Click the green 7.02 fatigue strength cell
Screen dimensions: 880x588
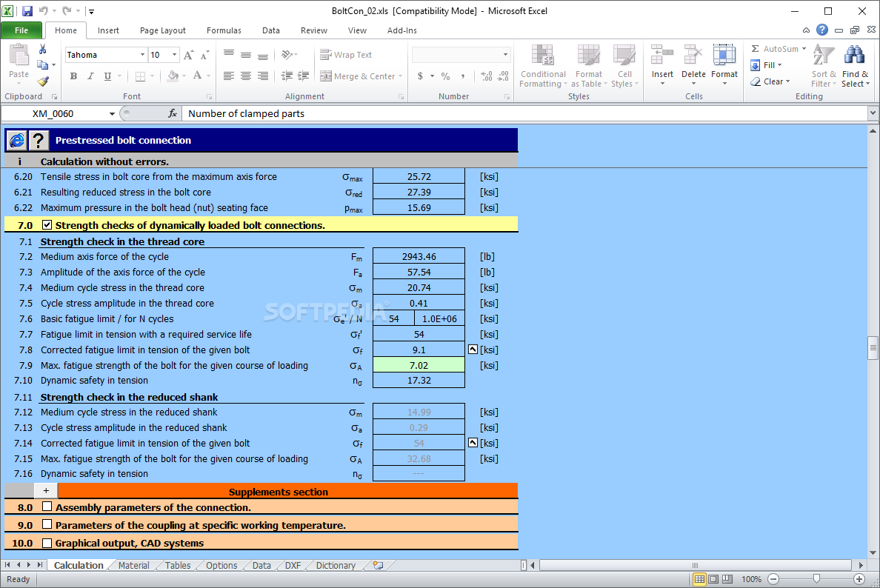419,365
